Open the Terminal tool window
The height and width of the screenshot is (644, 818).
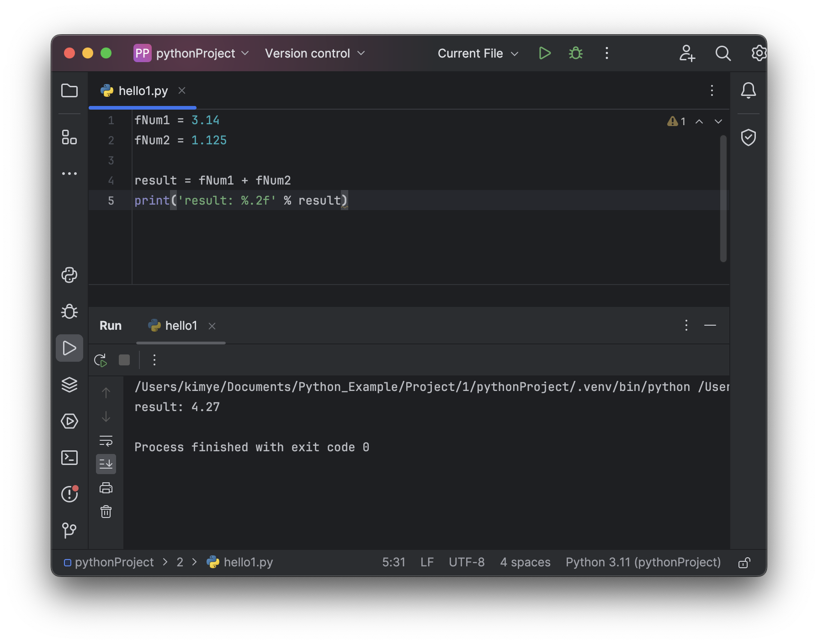tap(69, 458)
